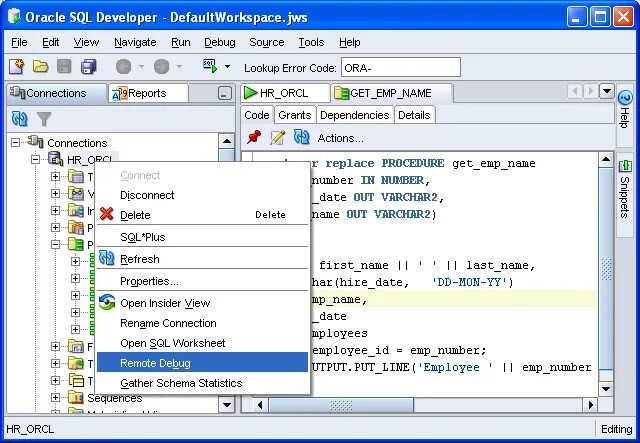640x443 pixels.
Task: Open the Navigate menu
Action: 135,42
